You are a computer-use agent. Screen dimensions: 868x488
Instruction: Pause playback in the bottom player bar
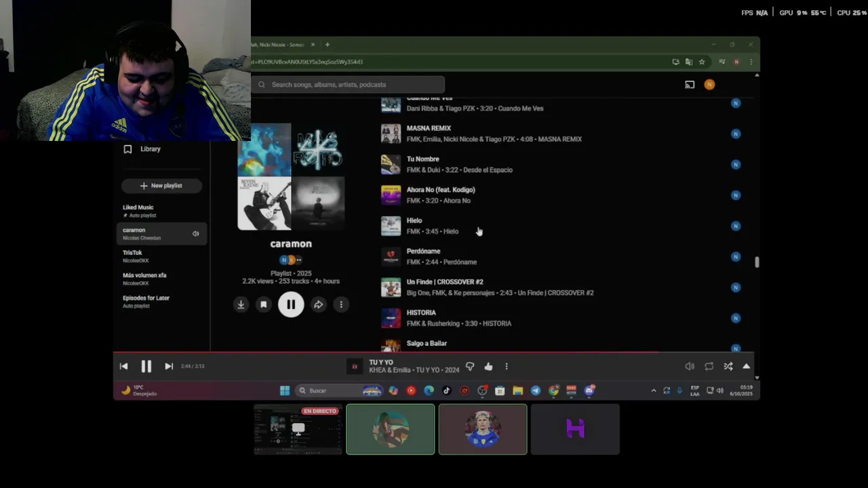coord(146,366)
